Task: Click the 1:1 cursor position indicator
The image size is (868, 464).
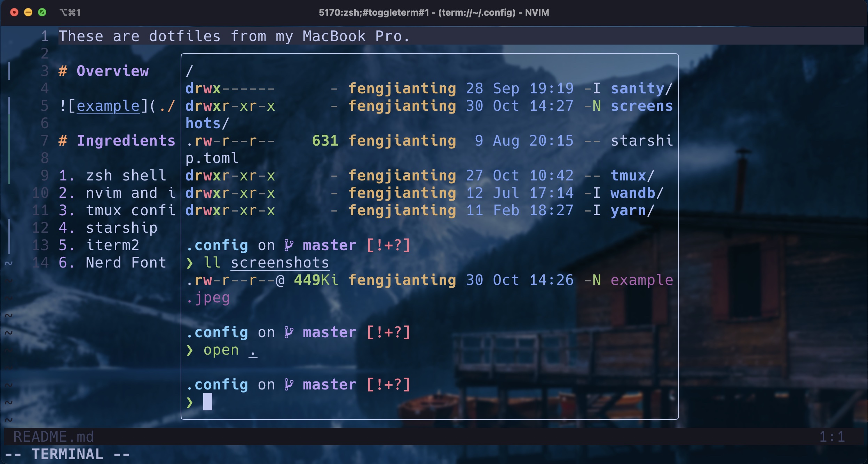Action: pos(832,437)
